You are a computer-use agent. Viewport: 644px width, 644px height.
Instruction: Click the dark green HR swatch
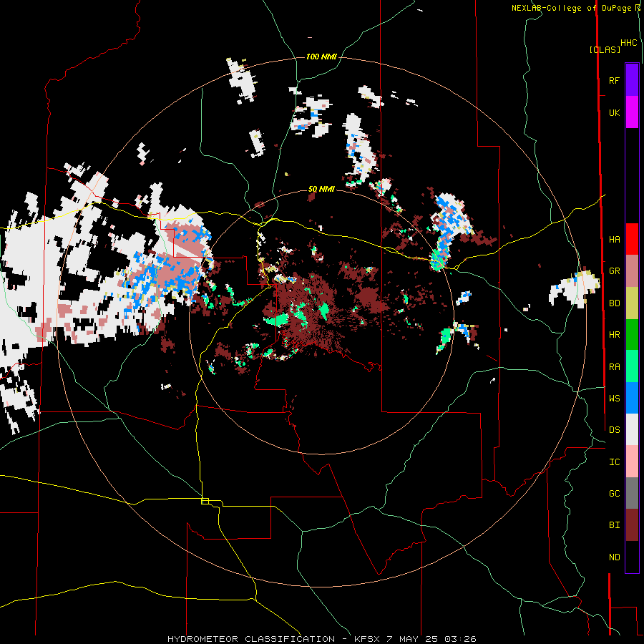632,335
